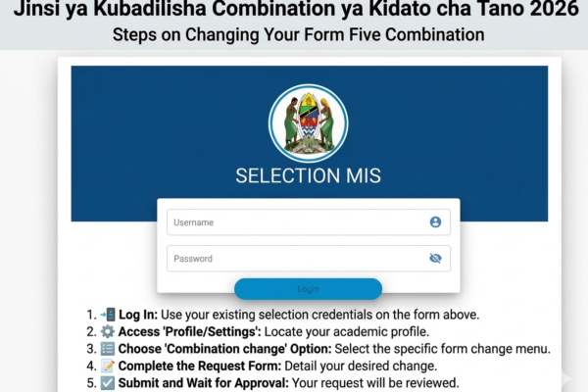Click the gear icon beside Access 'Profile/Settings'
This screenshot has width=588, height=392.
[108, 332]
